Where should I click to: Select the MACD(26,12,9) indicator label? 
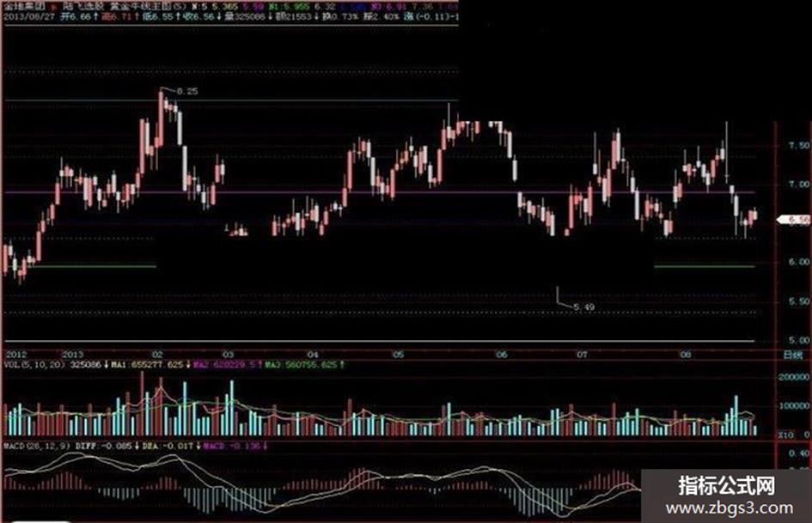pos(37,446)
